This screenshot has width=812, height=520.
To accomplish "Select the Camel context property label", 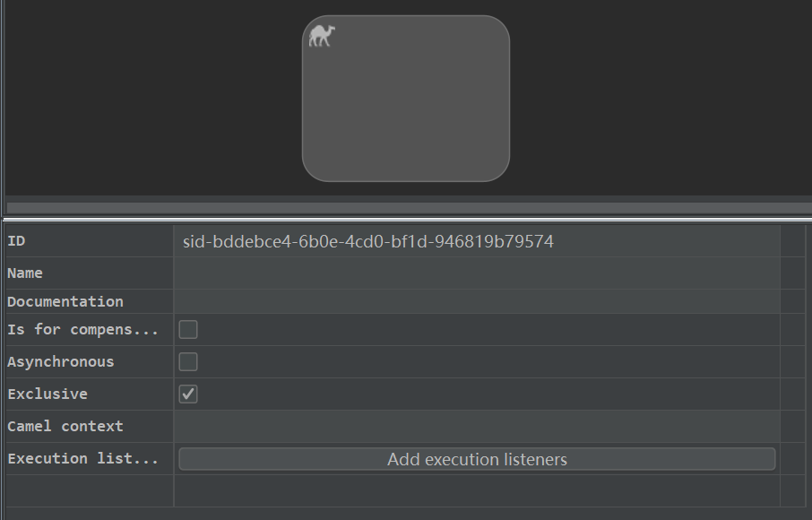I will (x=65, y=426).
